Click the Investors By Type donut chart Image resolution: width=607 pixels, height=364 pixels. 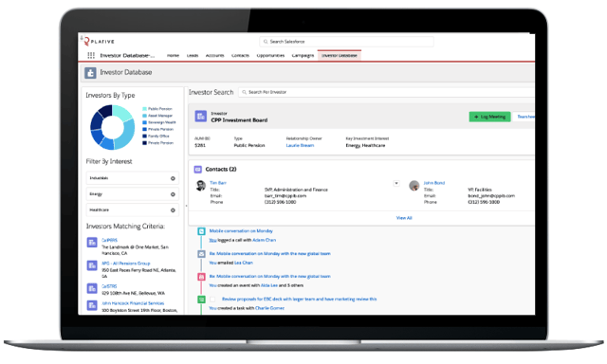112,127
